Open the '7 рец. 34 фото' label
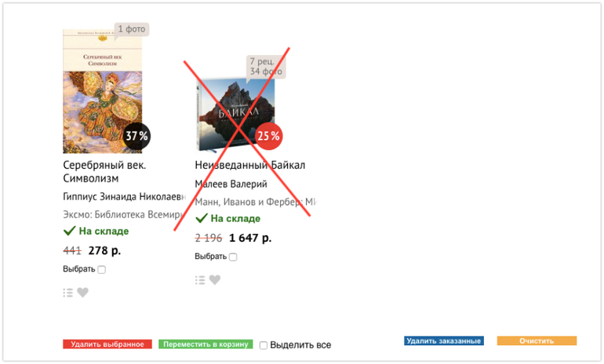The width and height of the screenshot is (604, 364). click(x=266, y=67)
